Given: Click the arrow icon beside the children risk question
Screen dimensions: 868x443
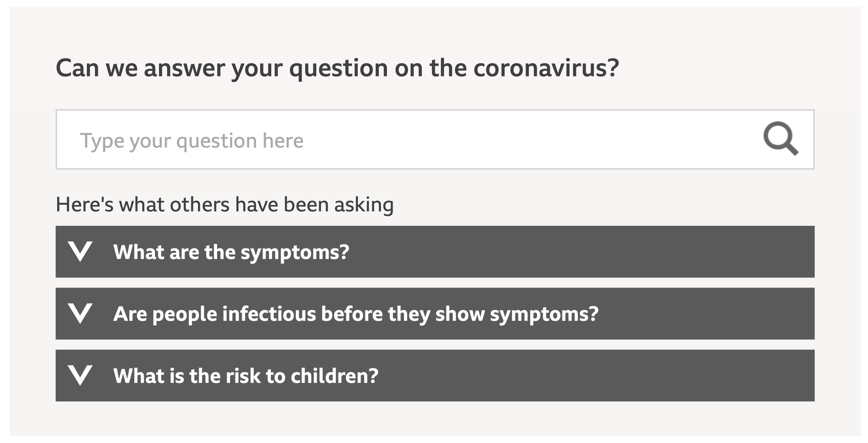Looking at the screenshot, I should coord(80,375).
